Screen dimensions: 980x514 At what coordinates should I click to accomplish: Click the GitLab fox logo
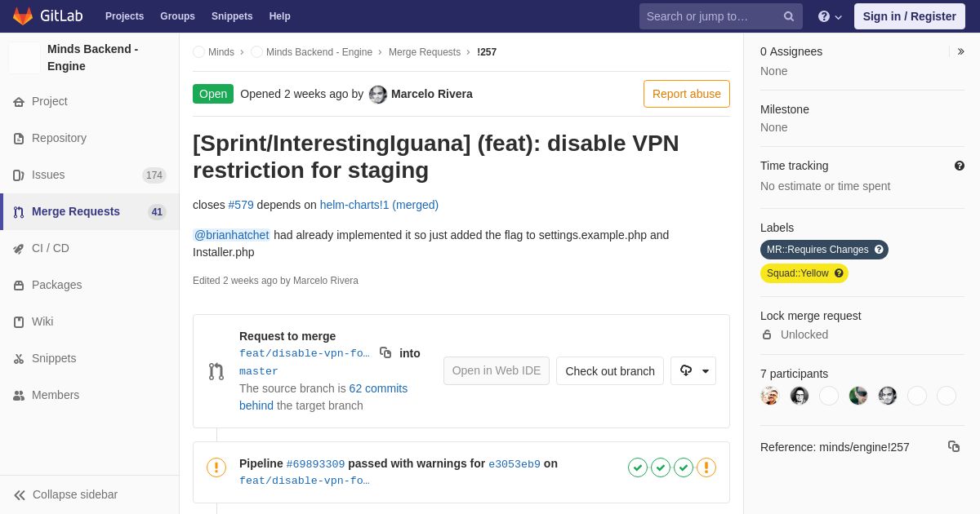(23, 16)
